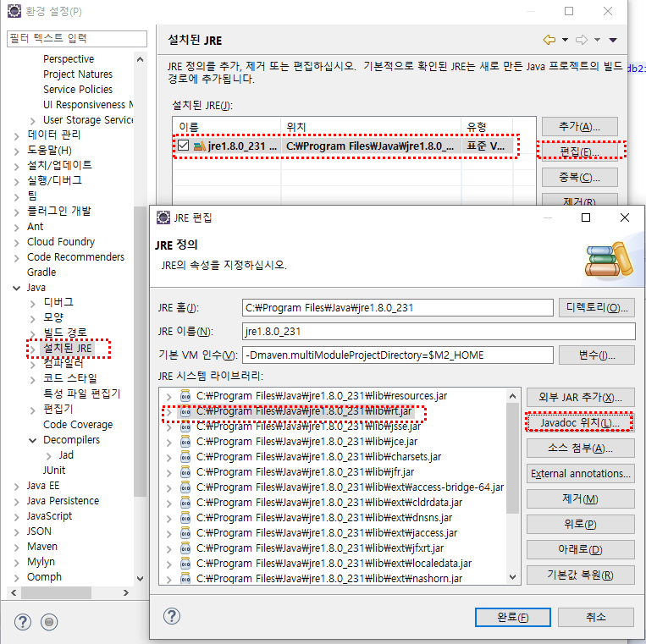Click the back navigation arrow icon
Screen dimensions: 646x644
click(x=549, y=40)
